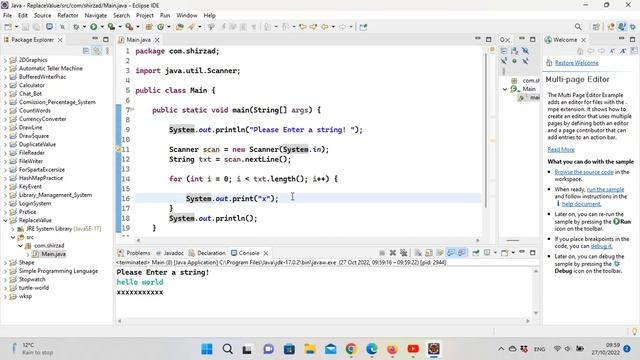Click the New Java Class green icon
The image size is (640, 360).
tap(160, 27)
